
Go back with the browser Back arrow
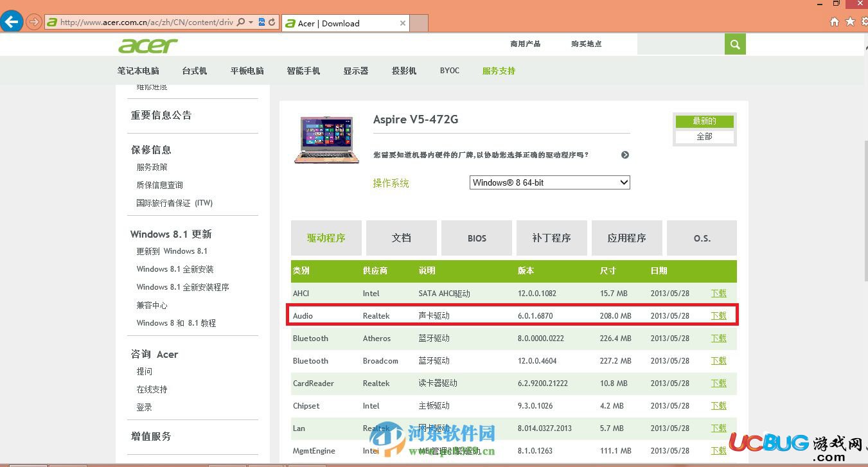11,22
